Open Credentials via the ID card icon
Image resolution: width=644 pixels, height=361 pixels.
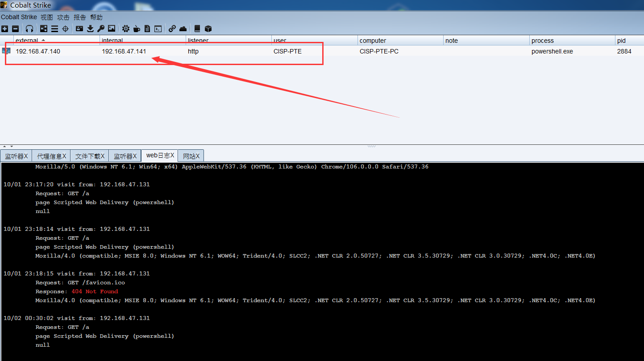pos(79,29)
